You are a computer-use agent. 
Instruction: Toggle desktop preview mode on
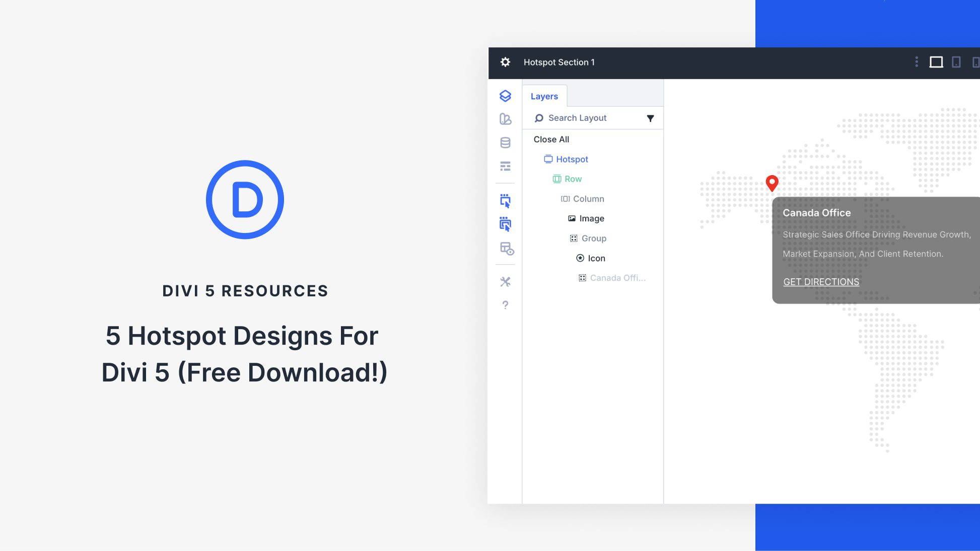(937, 62)
